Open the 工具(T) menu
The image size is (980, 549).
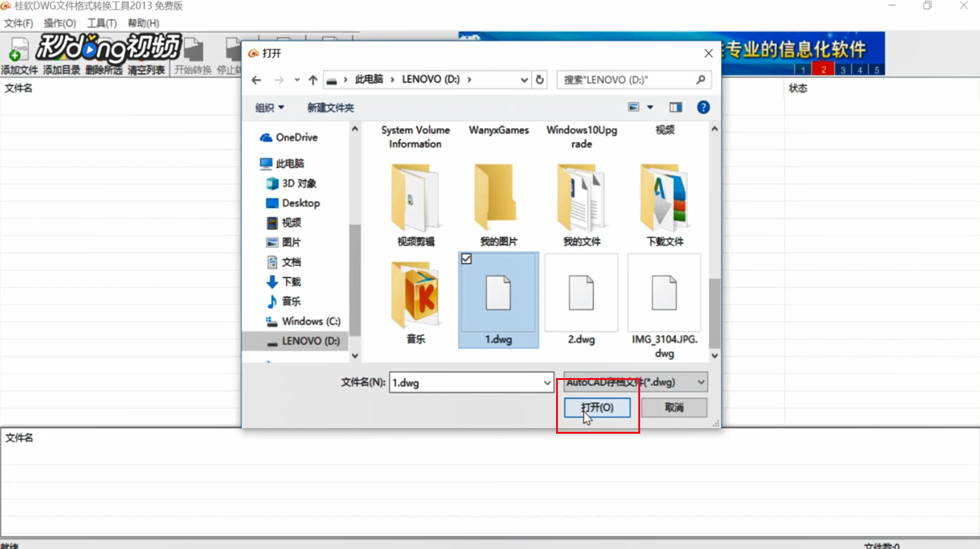tap(102, 23)
